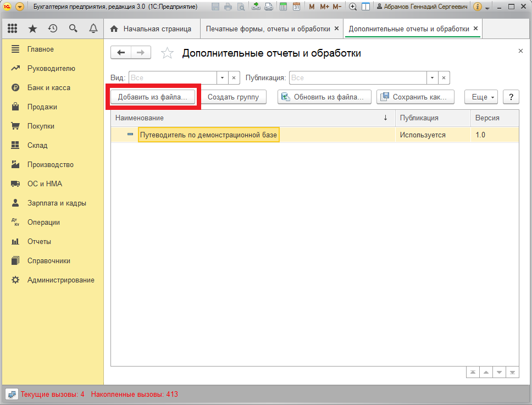Click the Создать группу button
Screen dimensions: 532x405
point(233,97)
